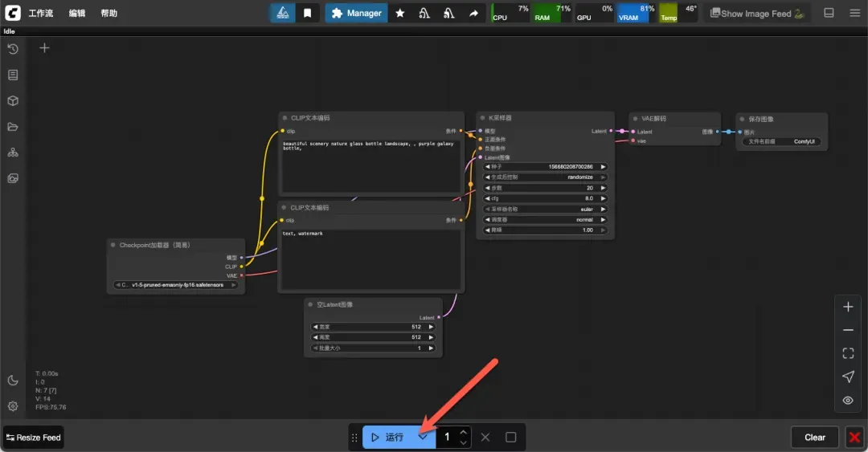Click the Show Image Feed button
Viewport: 868px width, 452px height.
click(757, 14)
